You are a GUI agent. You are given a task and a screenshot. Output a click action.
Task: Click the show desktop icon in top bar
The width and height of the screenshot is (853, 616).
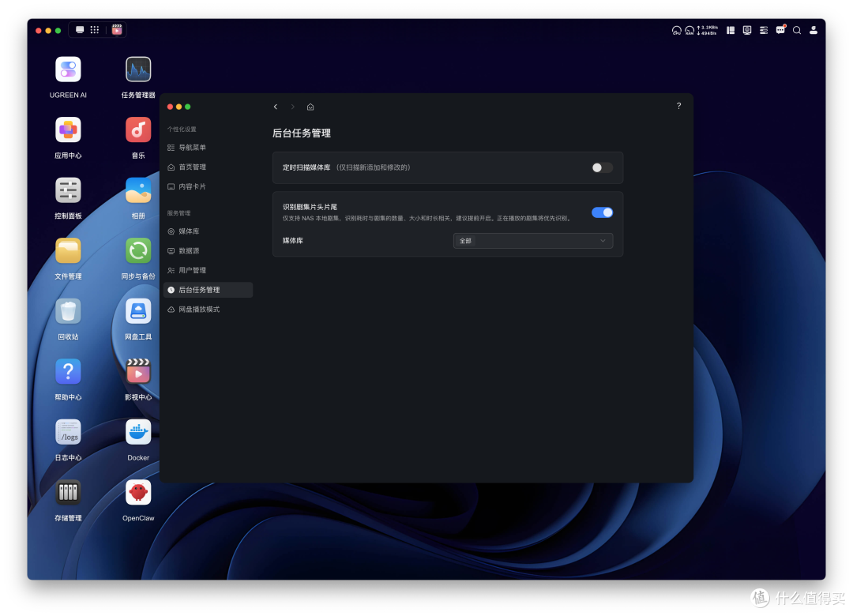(x=80, y=30)
